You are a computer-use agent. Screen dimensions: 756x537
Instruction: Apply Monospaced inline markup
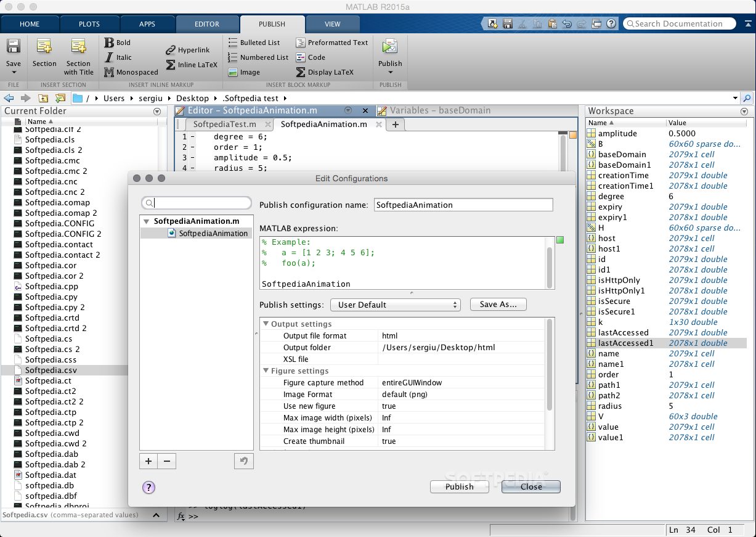pyautogui.click(x=131, y=72)
